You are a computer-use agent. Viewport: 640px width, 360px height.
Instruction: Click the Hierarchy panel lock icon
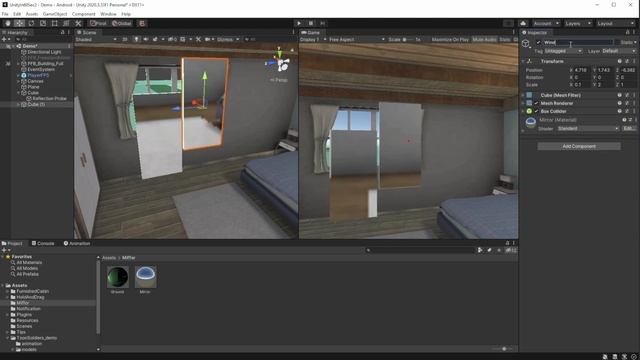tap(62, 32)
